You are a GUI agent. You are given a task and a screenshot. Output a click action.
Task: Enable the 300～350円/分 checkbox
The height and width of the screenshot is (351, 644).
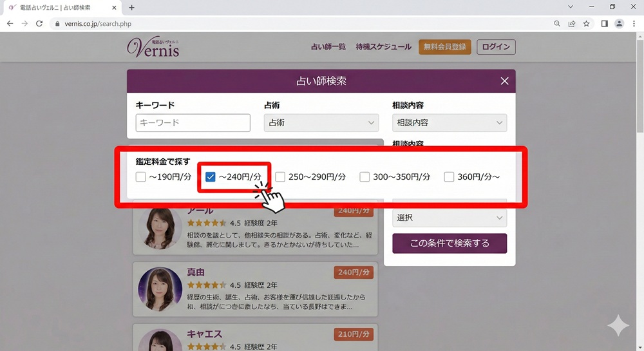(365, 176)
